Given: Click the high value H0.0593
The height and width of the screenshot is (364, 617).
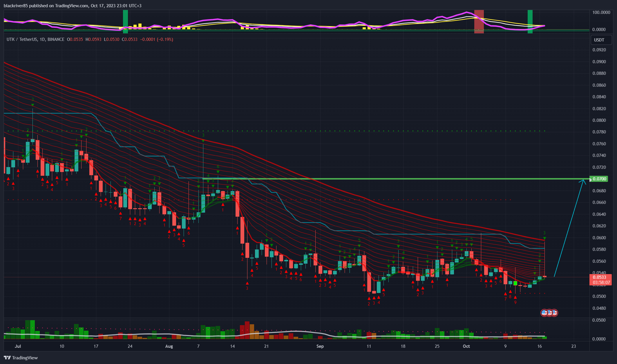Looking at the screenshot, I should pos(93,39).
